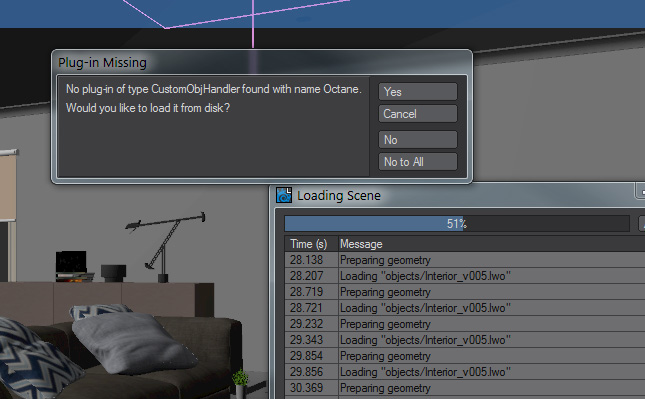Screen dimensions: 645x399
Task: Select the log row at 29.854 seconds
Action: tap(465, 356)
